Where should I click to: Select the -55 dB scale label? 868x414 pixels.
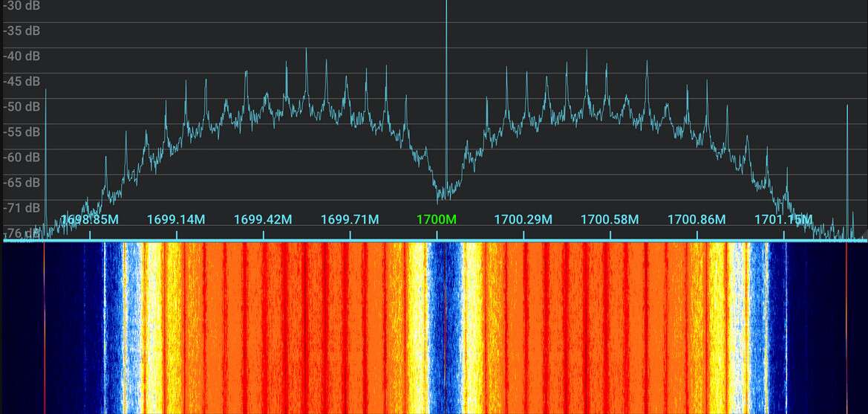point(22,132)
